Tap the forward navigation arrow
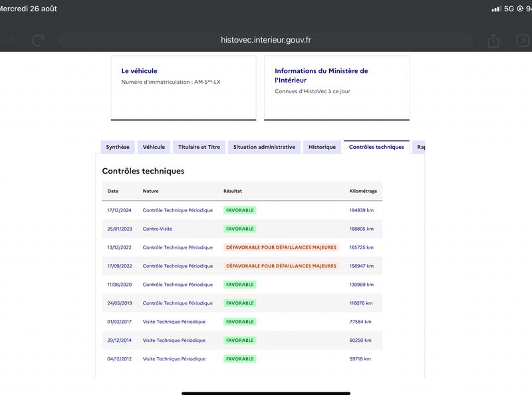 tap(7, 41)
